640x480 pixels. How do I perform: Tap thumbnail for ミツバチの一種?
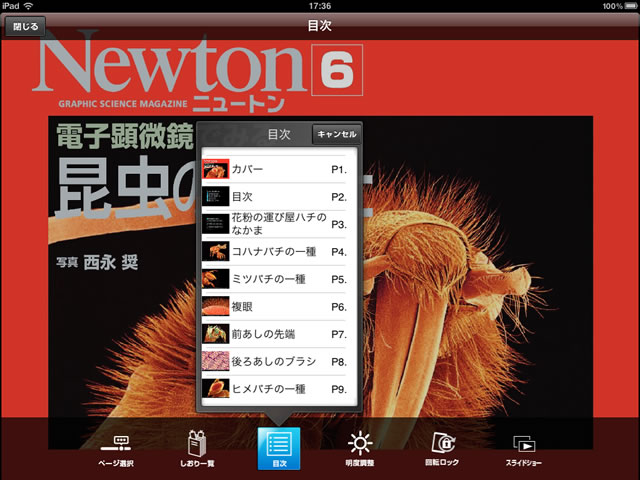tap(216, 279)
